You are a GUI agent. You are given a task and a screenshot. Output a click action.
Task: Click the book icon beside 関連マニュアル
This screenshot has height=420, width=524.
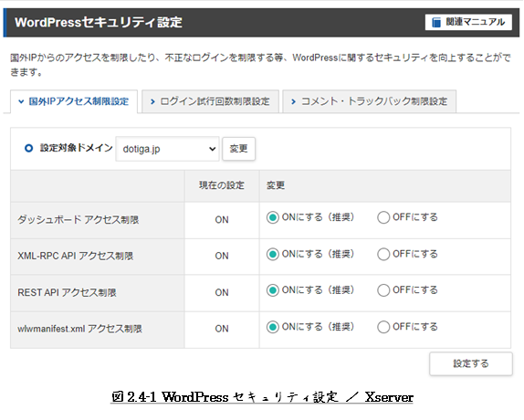pyautogui.click(x=436, y=23)
